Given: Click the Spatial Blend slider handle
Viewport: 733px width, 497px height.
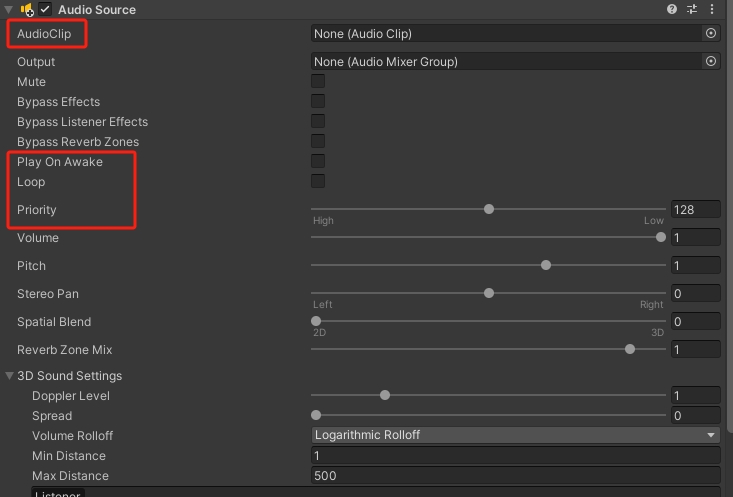Looking at the screenshot, I should (316, 321).
